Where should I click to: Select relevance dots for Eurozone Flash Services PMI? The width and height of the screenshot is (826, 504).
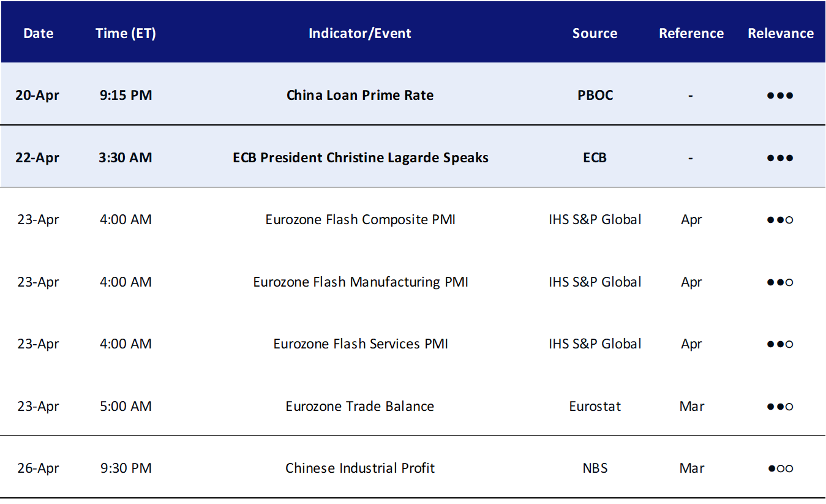[780, 344]
